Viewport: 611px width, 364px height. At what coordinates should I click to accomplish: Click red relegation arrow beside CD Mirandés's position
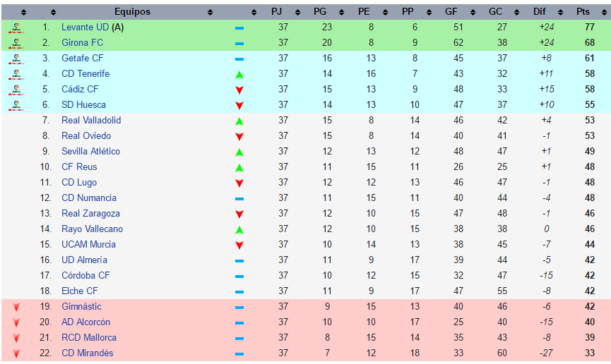click(16, 353)
